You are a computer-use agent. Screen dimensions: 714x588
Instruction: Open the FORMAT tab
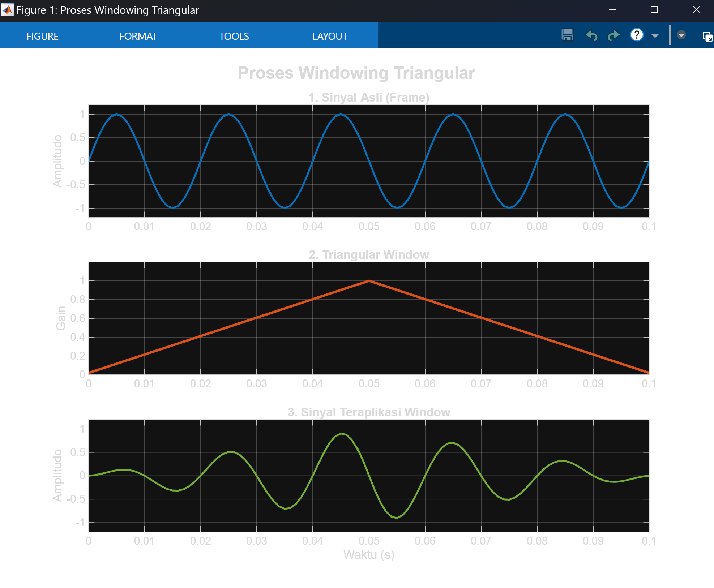[x=138, y=36]
